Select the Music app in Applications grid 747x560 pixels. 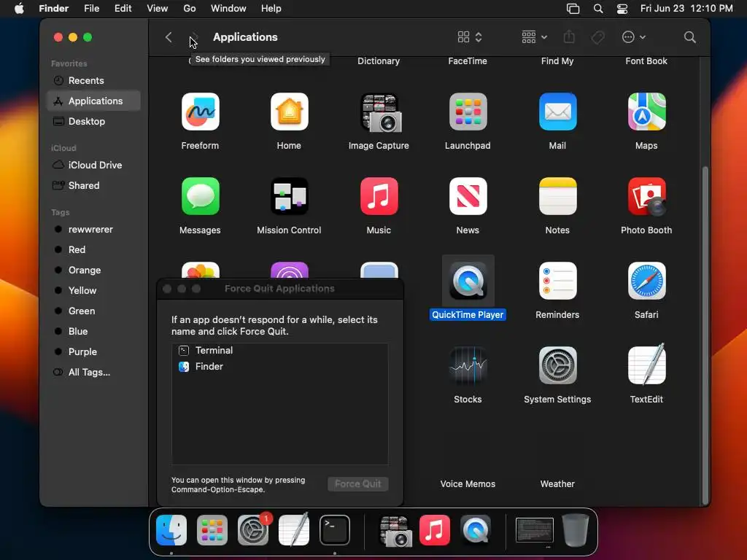[379, 196]
